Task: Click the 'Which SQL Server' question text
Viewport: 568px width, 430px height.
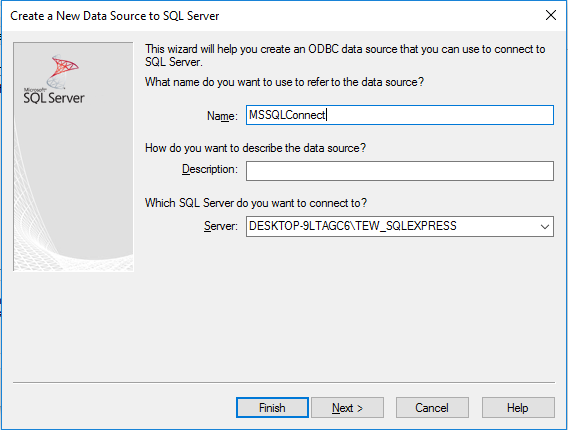Action: [256, 203]
